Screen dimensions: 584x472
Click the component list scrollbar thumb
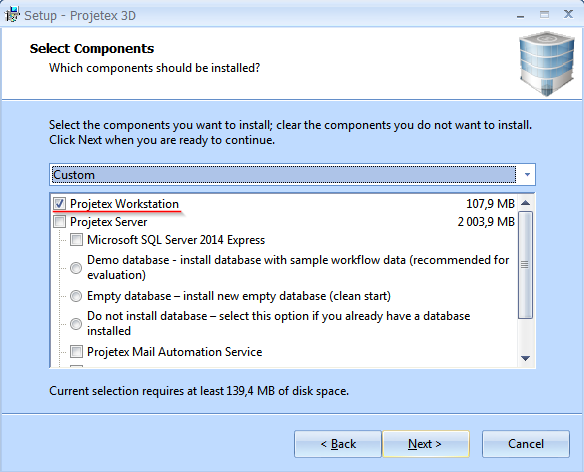[x=526, y=265]
